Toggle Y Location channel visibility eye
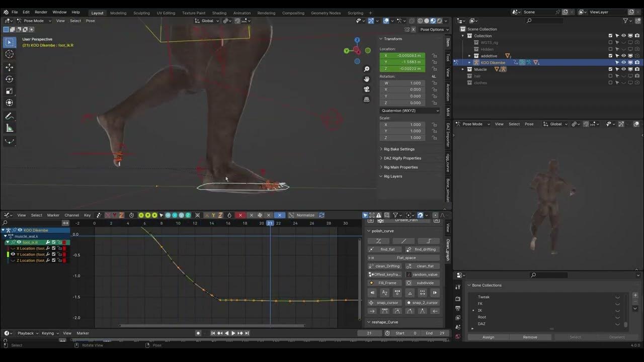The height and width of the screenshot is (362, 644). [x=13, y=254]
